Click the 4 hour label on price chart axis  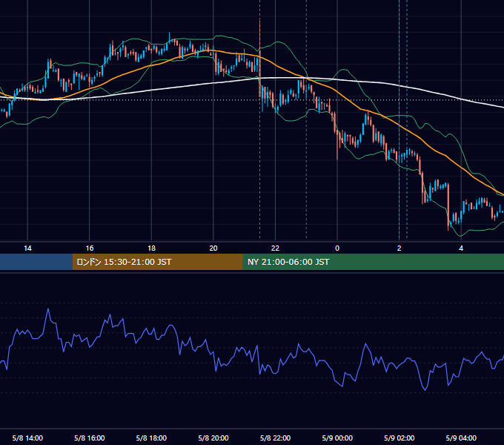pyautogui.click(x=461, y=248)
